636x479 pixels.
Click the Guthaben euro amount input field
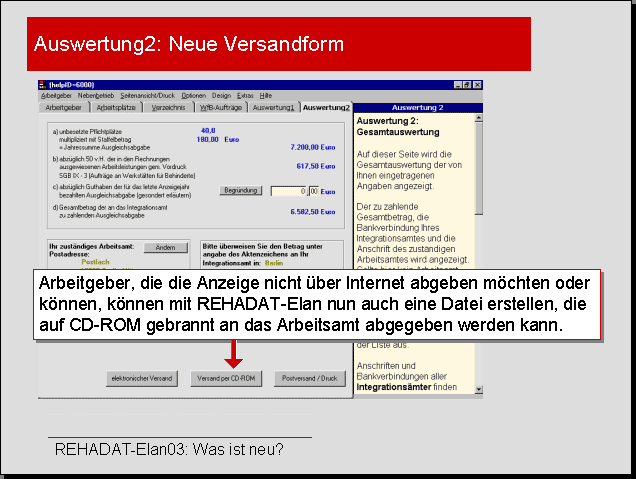pos(288,190)
